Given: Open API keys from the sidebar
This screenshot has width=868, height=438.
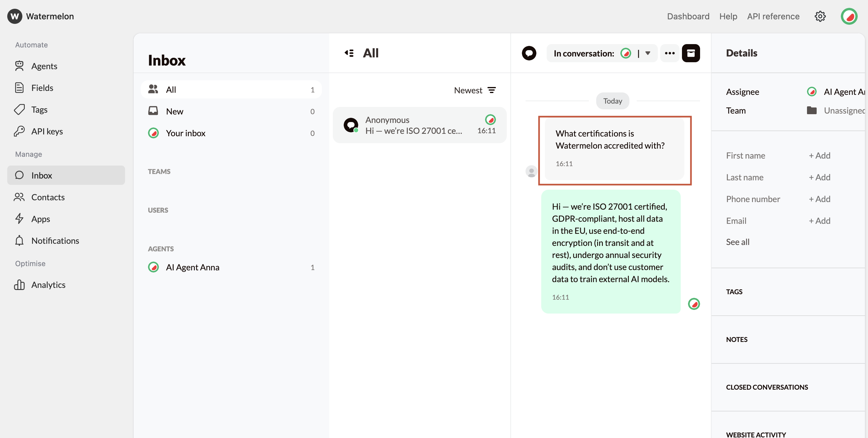Looking at the screenshot, I should pos(47,131).
